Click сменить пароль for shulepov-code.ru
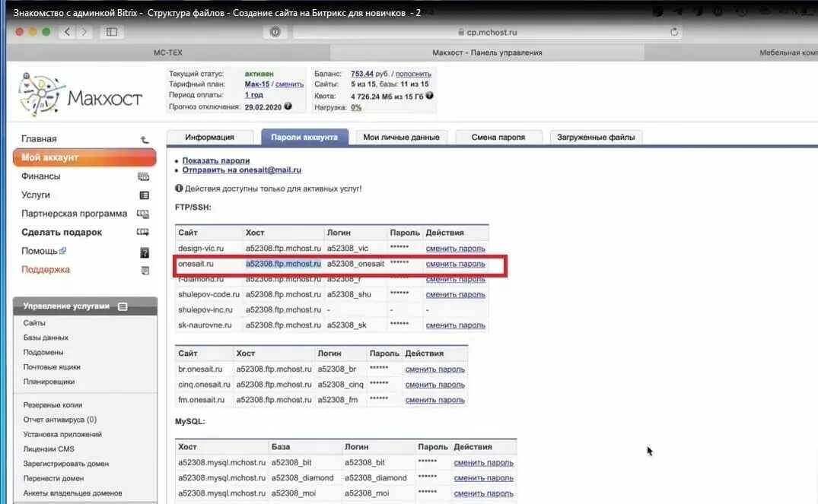The height and width of the screenshot is (504, 818). coord(456,294)
